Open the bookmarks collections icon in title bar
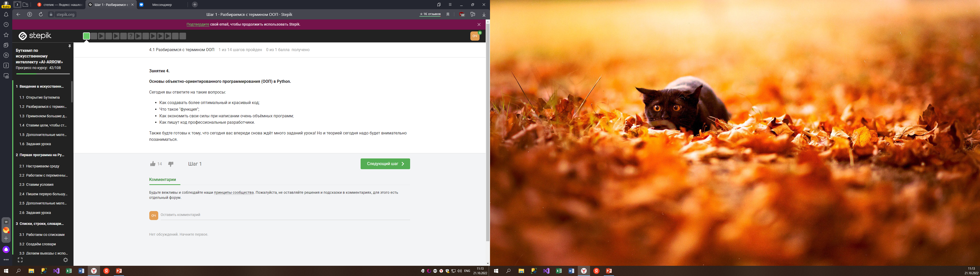The width and height of the screenshot is (980, 276). coord(439,5)
